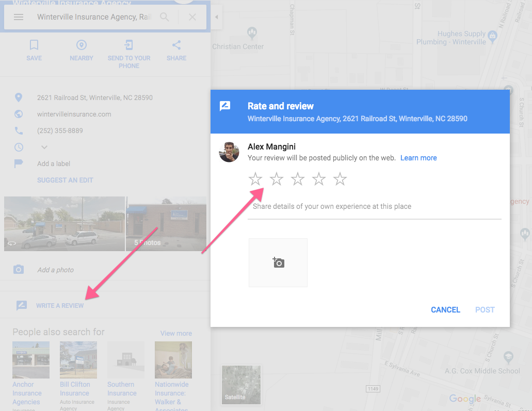
Task: Open Bill Clifton Insurance thumbnail
Action: [78, 360]
